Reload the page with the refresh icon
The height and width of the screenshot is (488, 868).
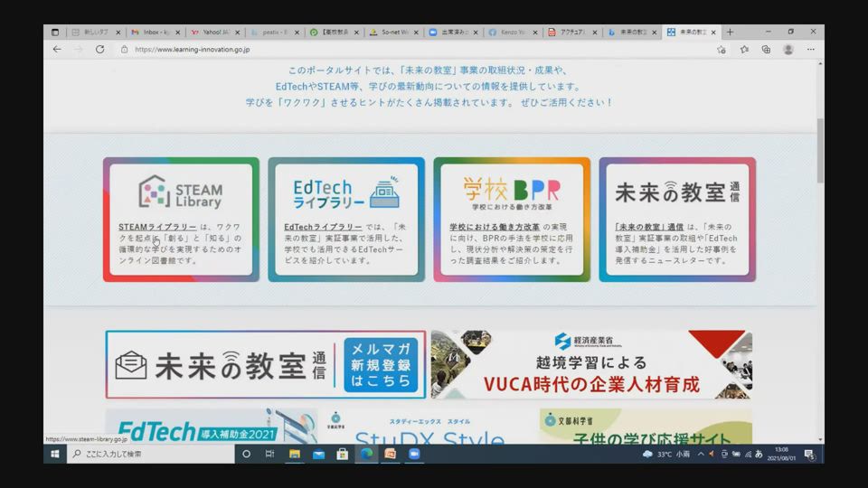click(99, 50)
